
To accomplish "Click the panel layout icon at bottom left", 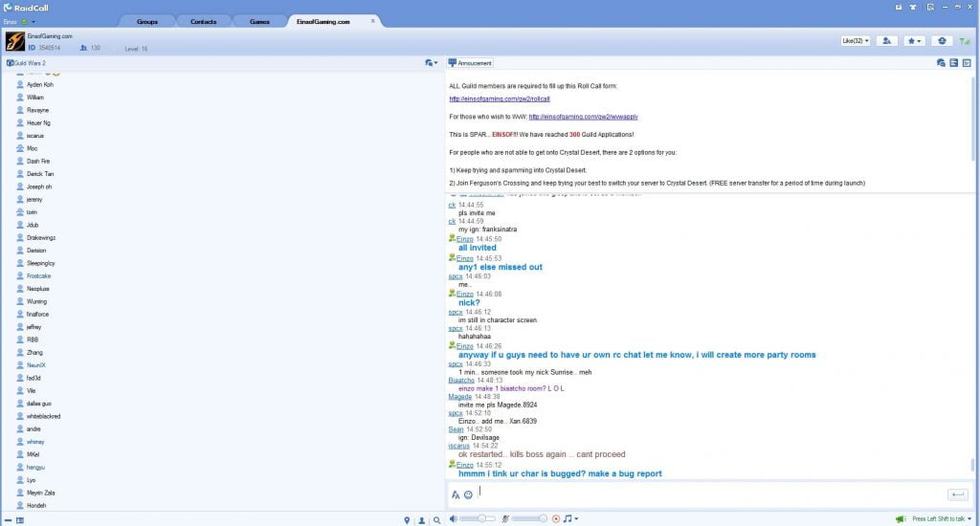I will tap(20, 519).
